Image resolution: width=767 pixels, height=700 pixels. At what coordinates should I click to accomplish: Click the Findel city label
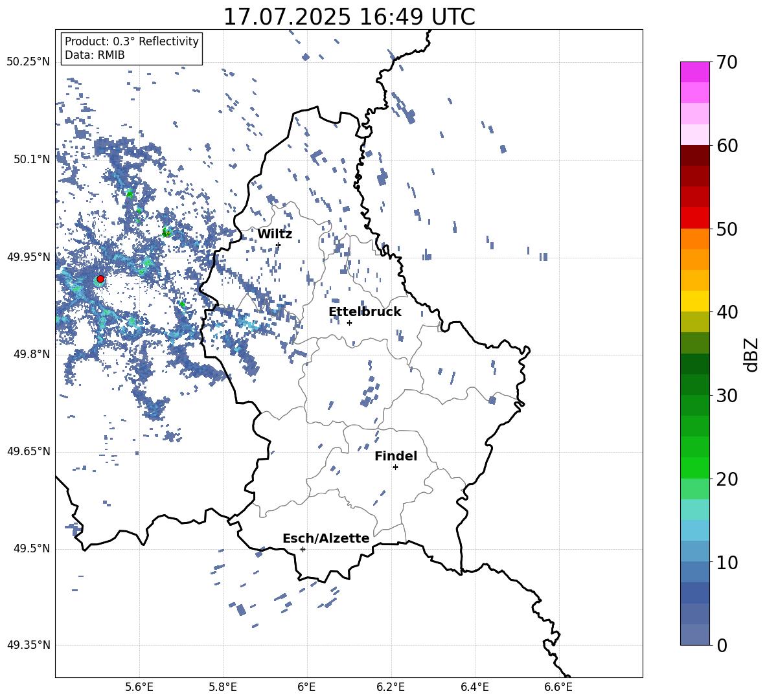(396, 456)
